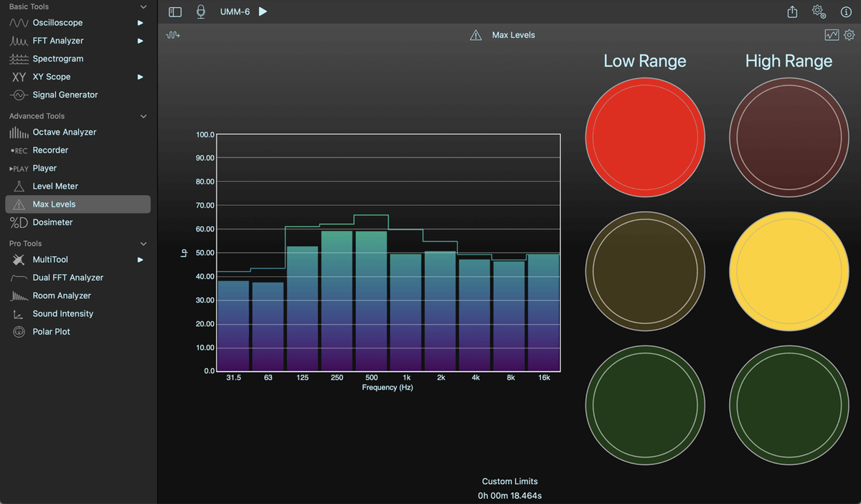Screen dimensions: 861x504
Task: Click the graph view icon near Max Levels
Action: click(832, 34)
